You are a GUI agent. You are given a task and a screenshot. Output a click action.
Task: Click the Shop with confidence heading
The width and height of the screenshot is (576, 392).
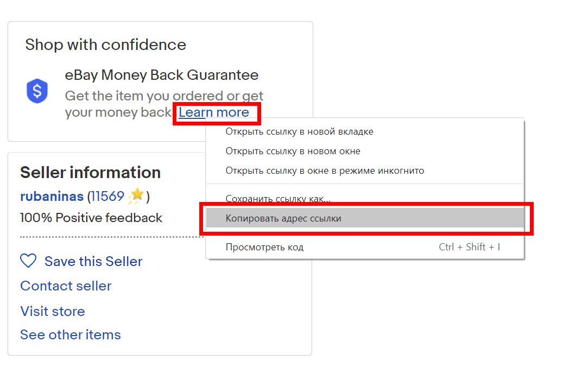pos(105,45)
